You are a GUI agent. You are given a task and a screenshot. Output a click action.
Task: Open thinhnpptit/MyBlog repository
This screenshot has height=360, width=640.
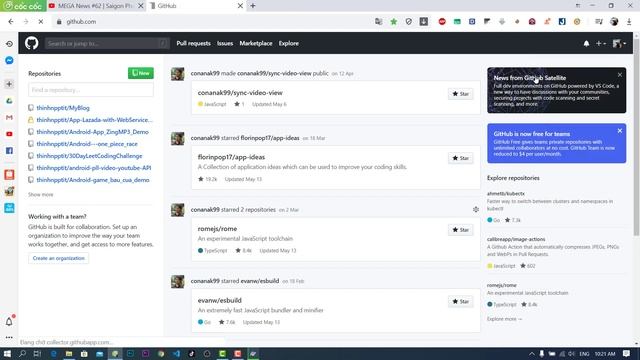pos(63,108)
